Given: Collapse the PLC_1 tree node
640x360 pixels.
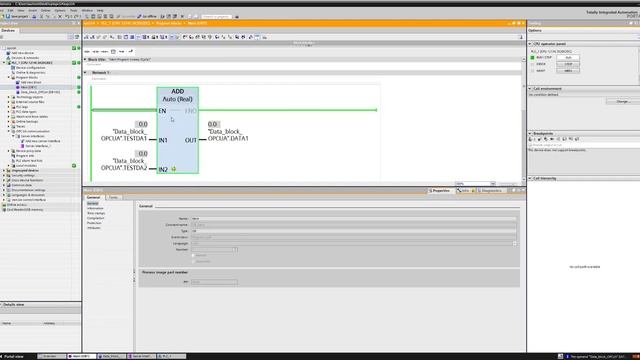Looking at the screenshot, I should tap(4, 63).
